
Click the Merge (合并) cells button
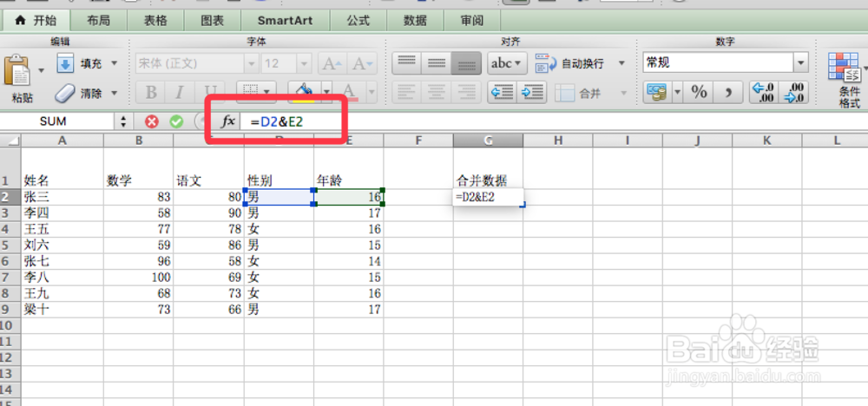(x=580, y=93)
